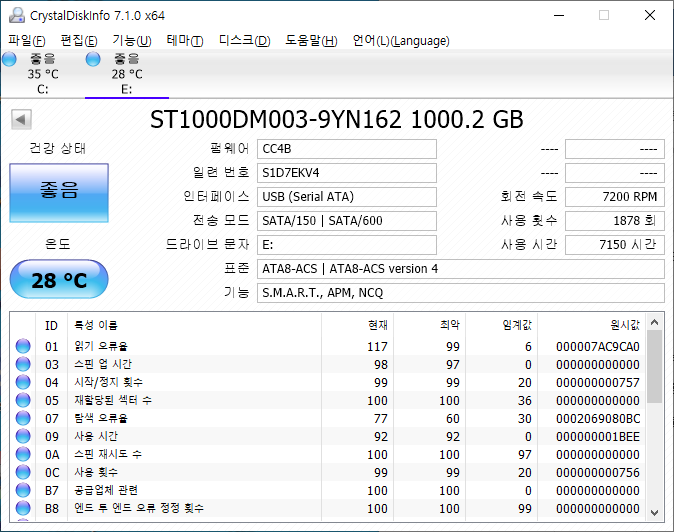The width and height of the screenshot is (674, 532).
Task: Click the scroll down arrow of attribute list
Action: point(655,512)
